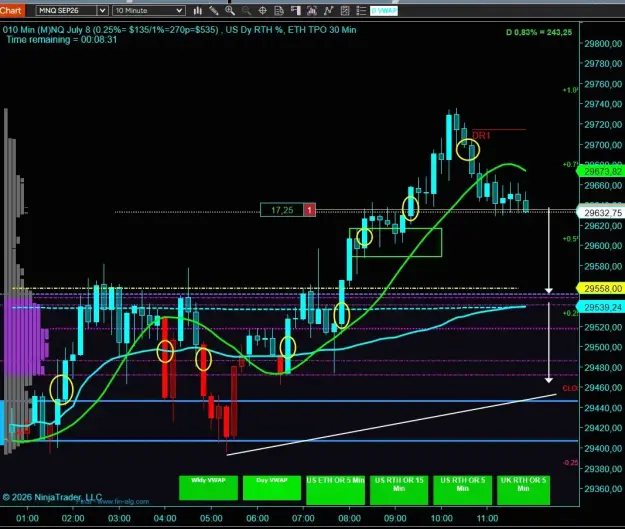Click the MNQ SEP26 instrument field
Image resolution: width=625 pixels, height=529 pixels.
click(67, 11)
